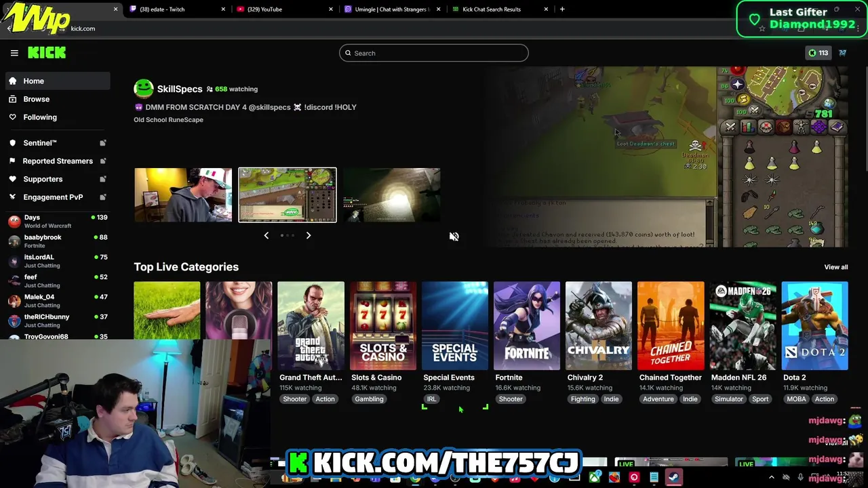868x488 pixels.
Task: Click external-link icon next to Reported Streamers
Action: click(x=103, y=161)
